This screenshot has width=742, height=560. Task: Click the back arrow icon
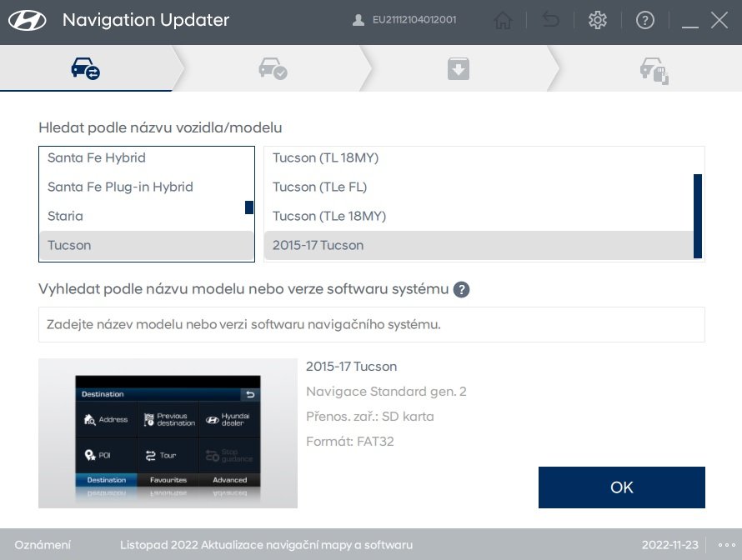[550, 20]
